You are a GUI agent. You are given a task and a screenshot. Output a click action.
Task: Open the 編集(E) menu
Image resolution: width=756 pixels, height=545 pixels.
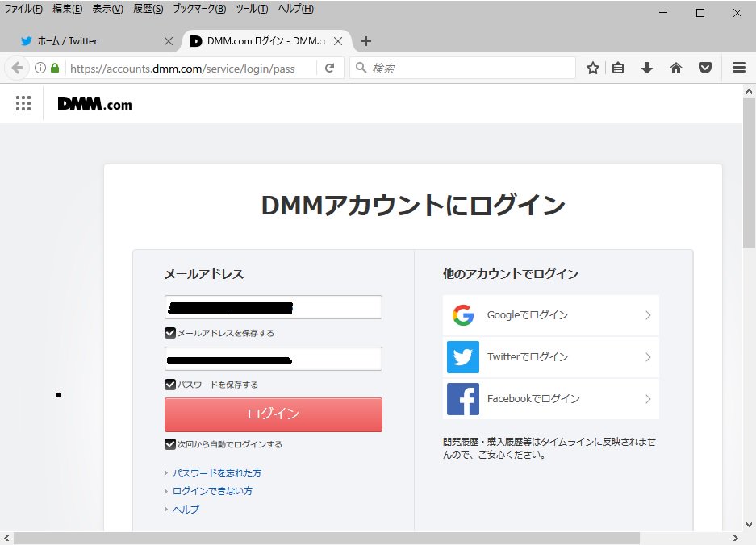68,9
